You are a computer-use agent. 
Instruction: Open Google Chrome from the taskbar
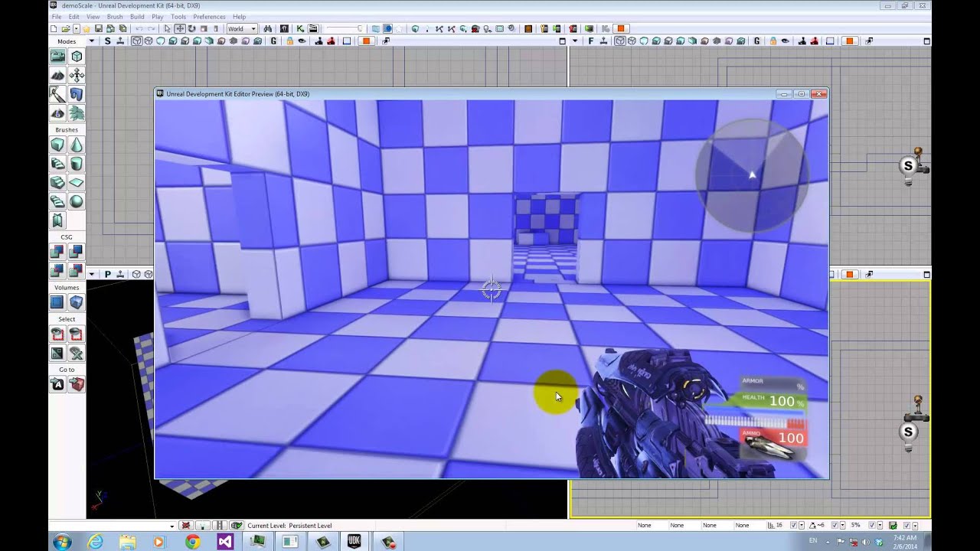tap(192, 542)
